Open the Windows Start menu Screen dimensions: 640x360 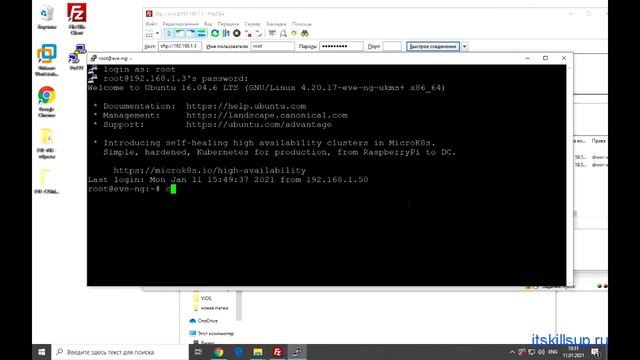tap(42, 352)
